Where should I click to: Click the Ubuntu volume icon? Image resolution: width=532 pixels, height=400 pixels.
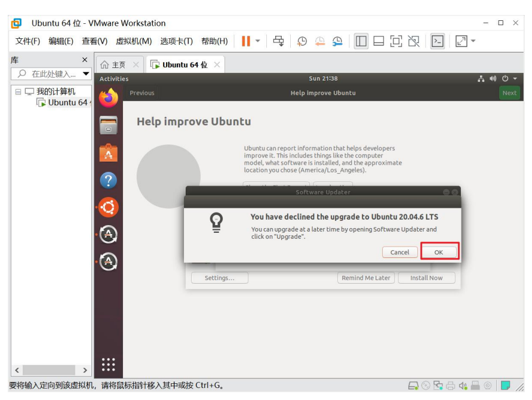(x=493, y=79)
